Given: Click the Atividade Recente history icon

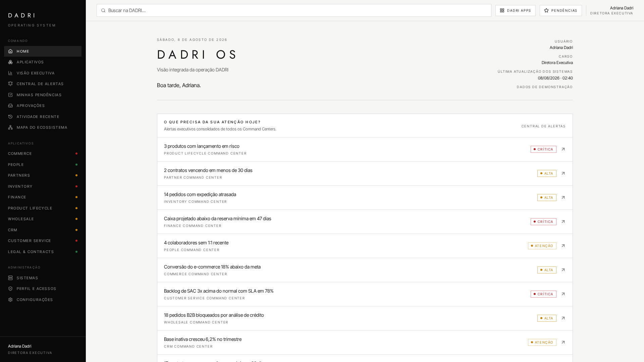Looking at the screenshot, I should pos(10,117).
